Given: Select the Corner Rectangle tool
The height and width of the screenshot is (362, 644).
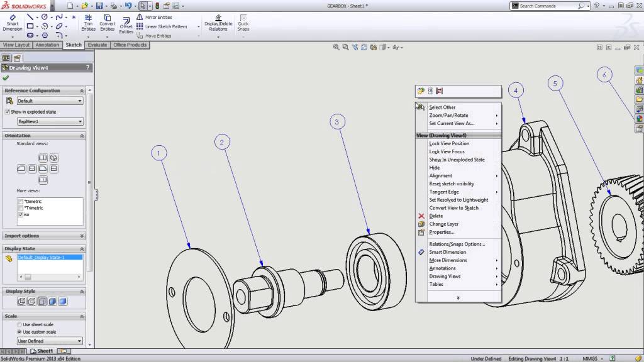Looking at the screenshot, I should pyautogui.click(x=30, y=26).
